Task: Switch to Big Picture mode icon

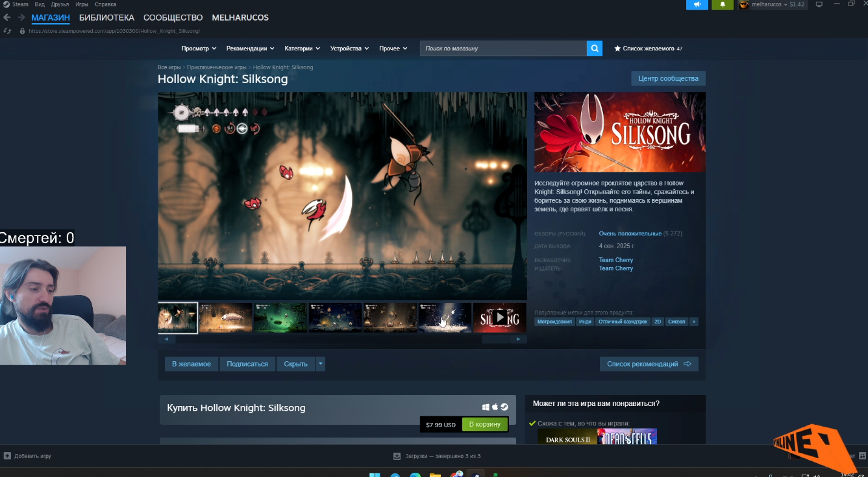Action: click(819, 4)
